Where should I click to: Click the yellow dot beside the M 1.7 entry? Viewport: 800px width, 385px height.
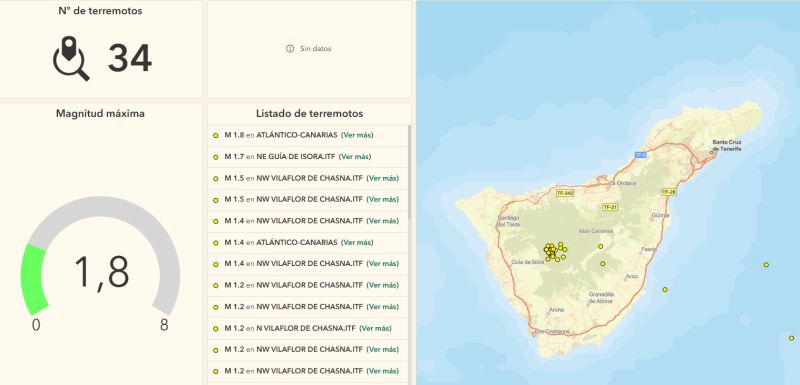216,157
